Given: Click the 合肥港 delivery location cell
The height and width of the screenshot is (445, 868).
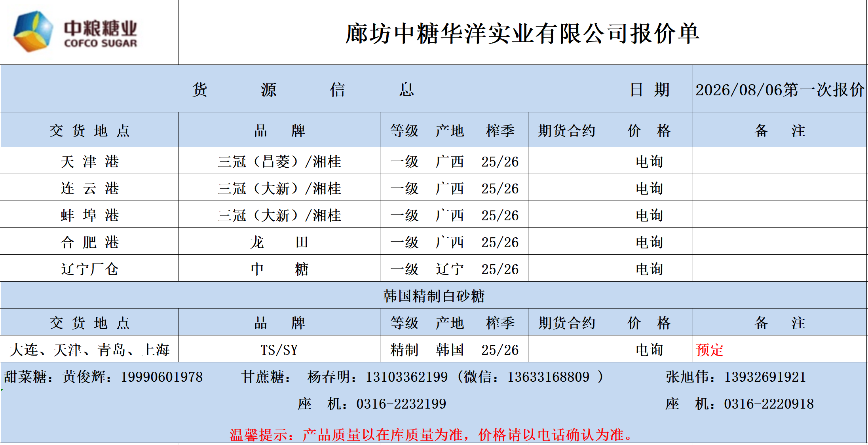Looking at the screenshot, I should point(89,242).
